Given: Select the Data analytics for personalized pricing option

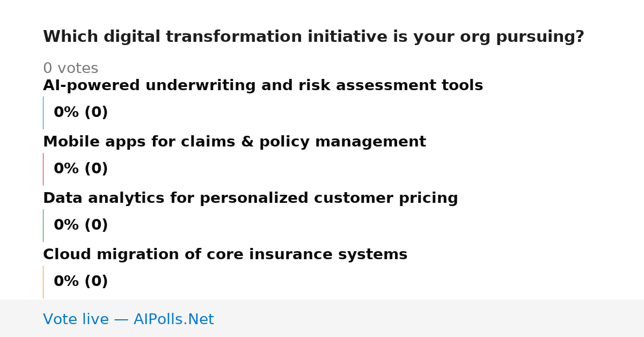Looking at the screenshot, I should point(251,199).
